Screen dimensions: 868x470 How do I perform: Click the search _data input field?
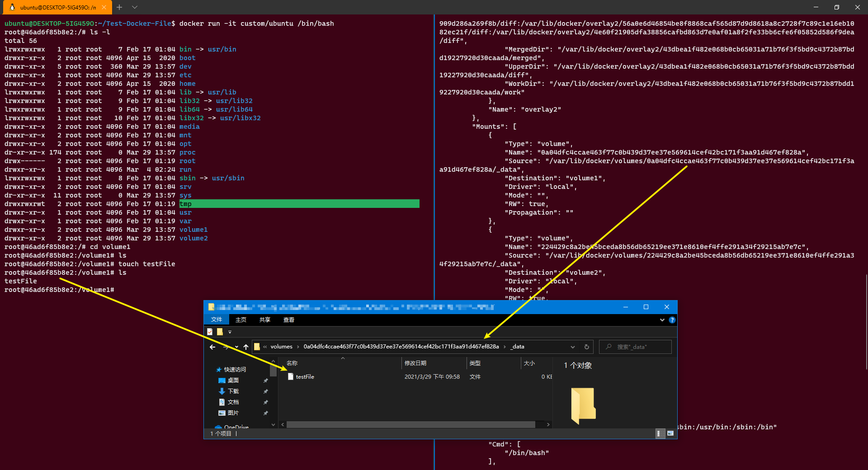tap(635, 347)
